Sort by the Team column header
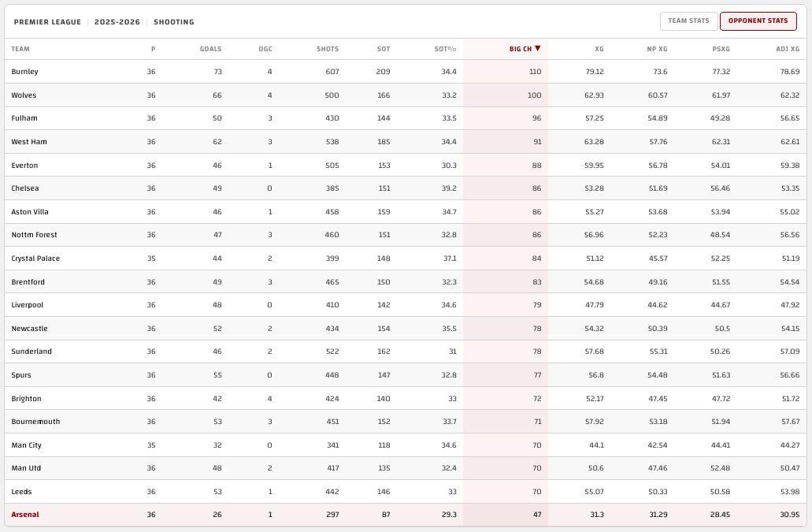 coord(20,49)
